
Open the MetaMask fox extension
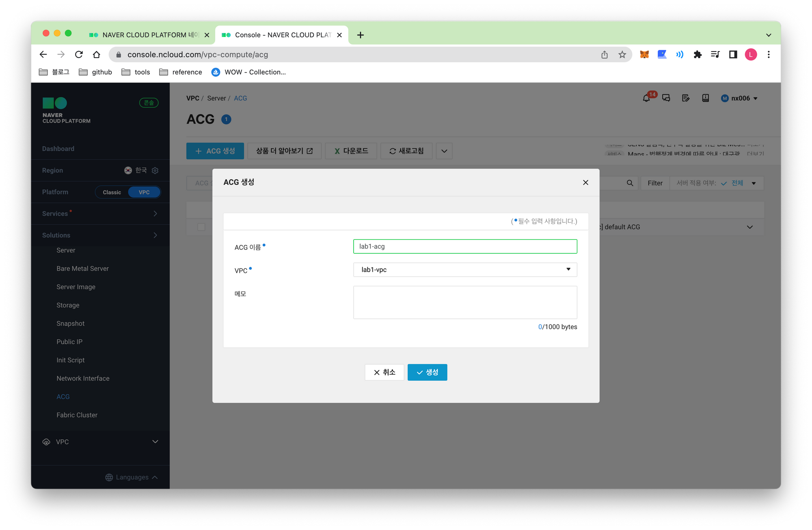(x=644, y=54)
